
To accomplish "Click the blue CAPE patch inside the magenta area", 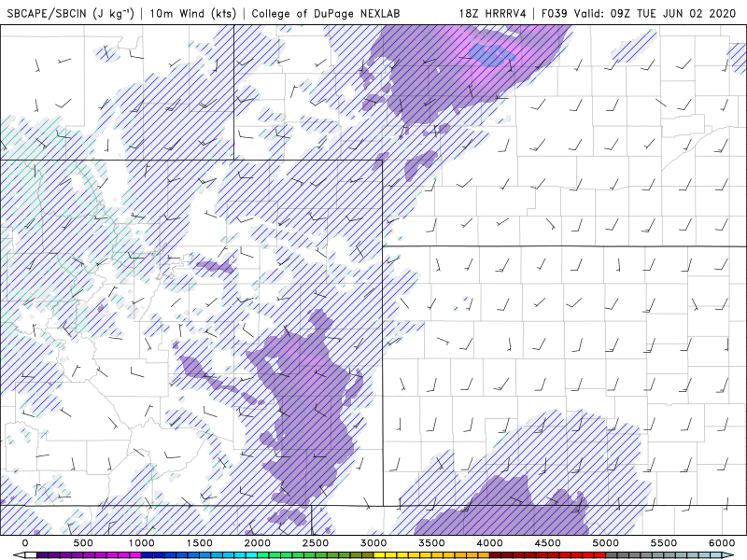I will tap(491, 55).
